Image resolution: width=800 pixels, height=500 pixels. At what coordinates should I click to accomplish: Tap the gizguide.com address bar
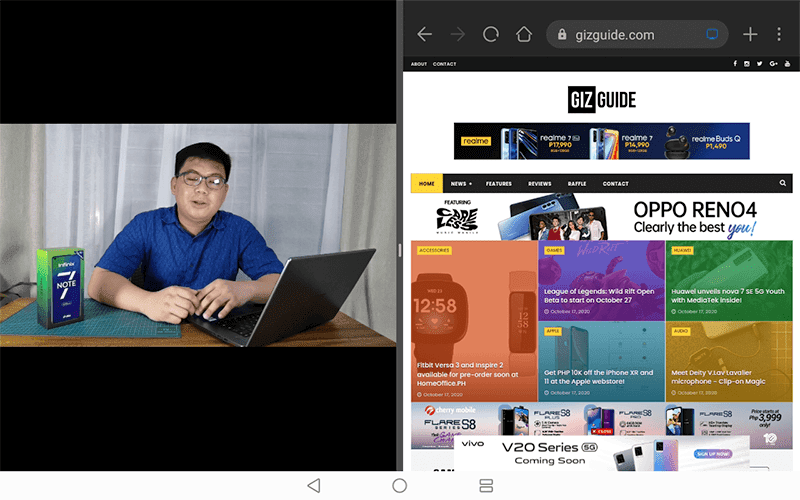637,34
